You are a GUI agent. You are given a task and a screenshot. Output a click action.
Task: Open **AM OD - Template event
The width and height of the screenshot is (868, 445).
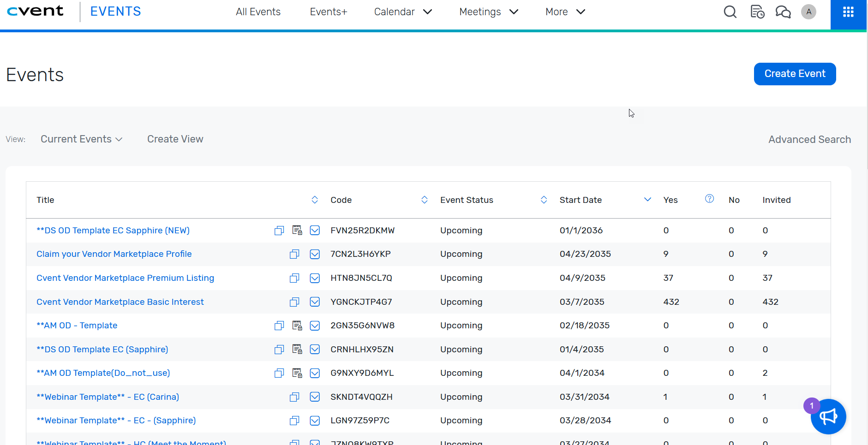pos(77,325)
